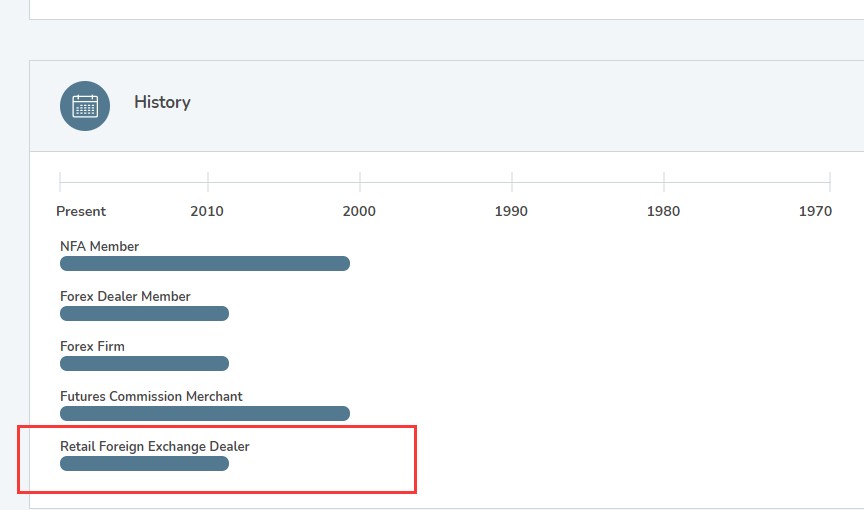Click the NFA Member label text
Image resolution: width=864 pixels, height=510 pixels.
pos(99,246)
